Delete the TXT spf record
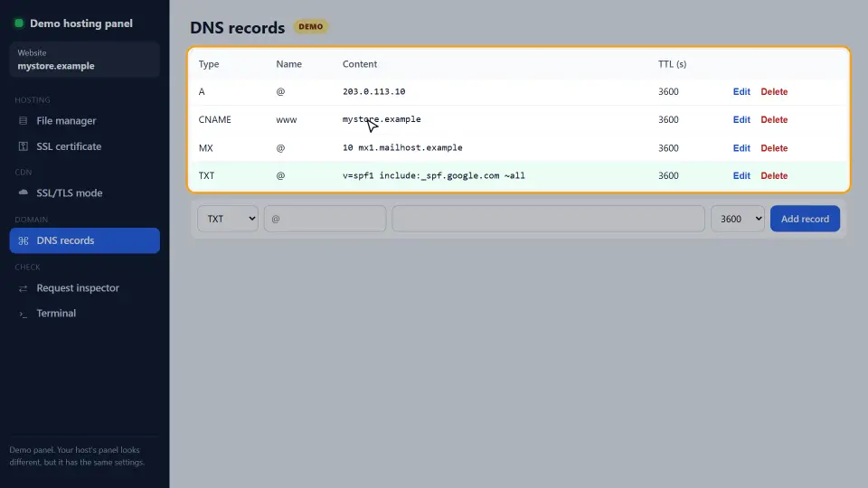The height and width of the screenshot is (488, 868). 774,175
